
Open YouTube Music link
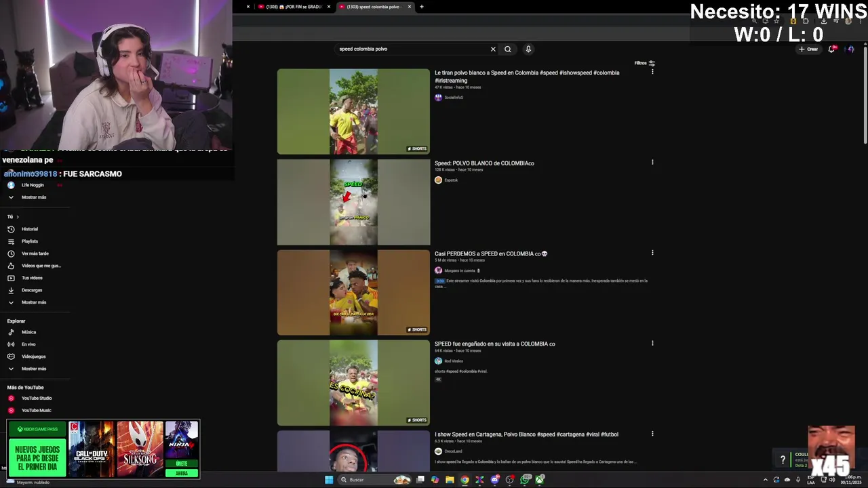coord(36,410)
